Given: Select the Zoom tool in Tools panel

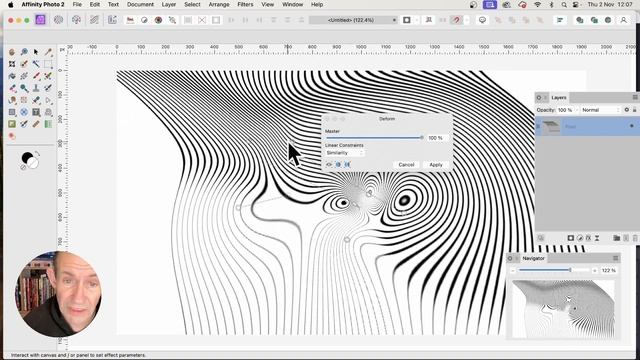Looking at the screenshot, I should [x=24, y=52].
